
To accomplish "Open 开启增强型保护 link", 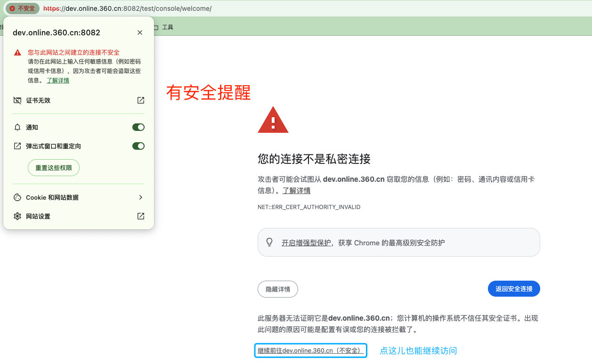I will (306, 243).
